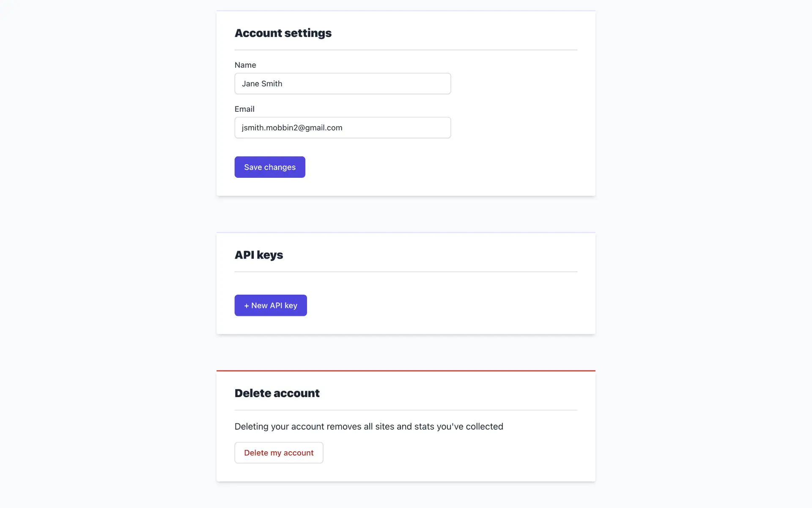Focus the Name input field
812x508 pixels.
pos(343,84)
